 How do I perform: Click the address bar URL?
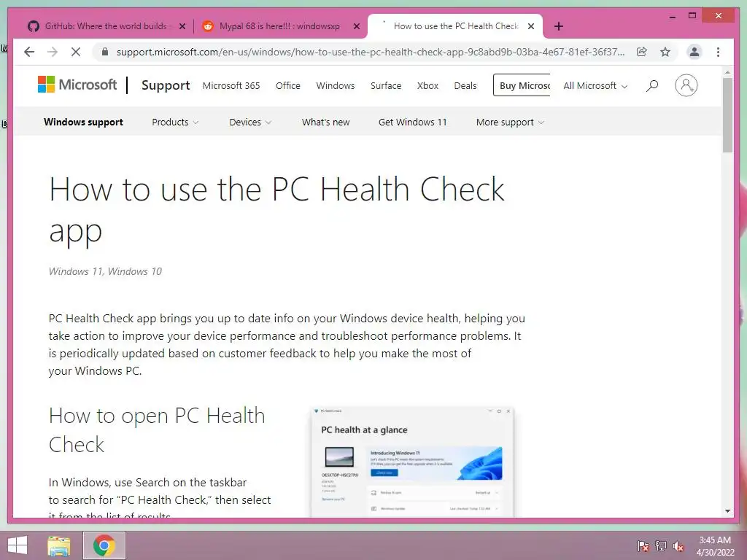(x=370, y=52)
